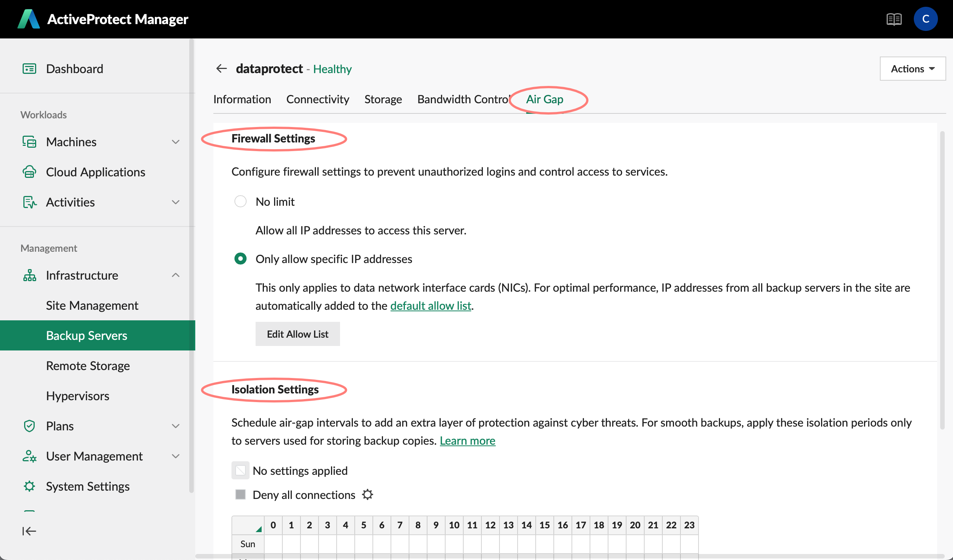Viewport: 953px width, 560px height.
Task: Click the System Settings label
Action: pyautogui.click(x=88, y=486)
